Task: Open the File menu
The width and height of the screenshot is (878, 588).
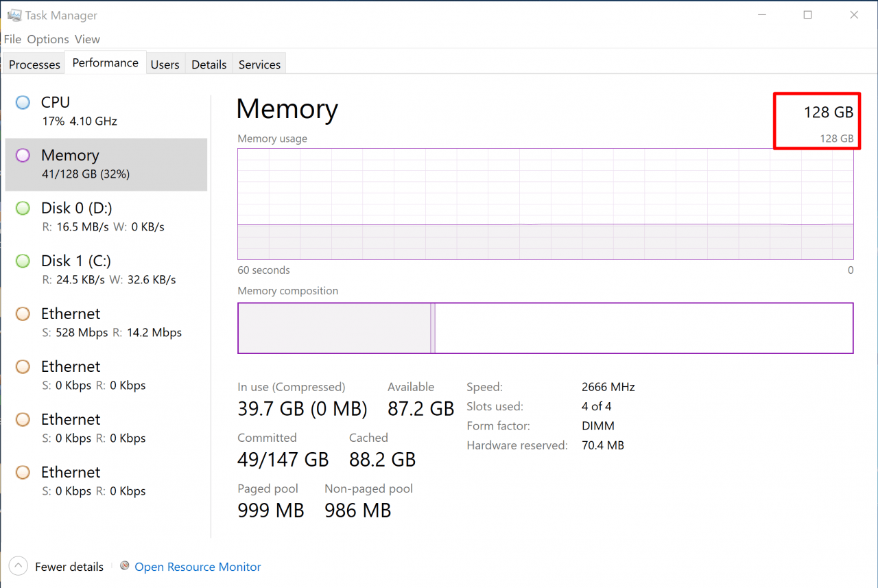Action: tap(12, 39)
